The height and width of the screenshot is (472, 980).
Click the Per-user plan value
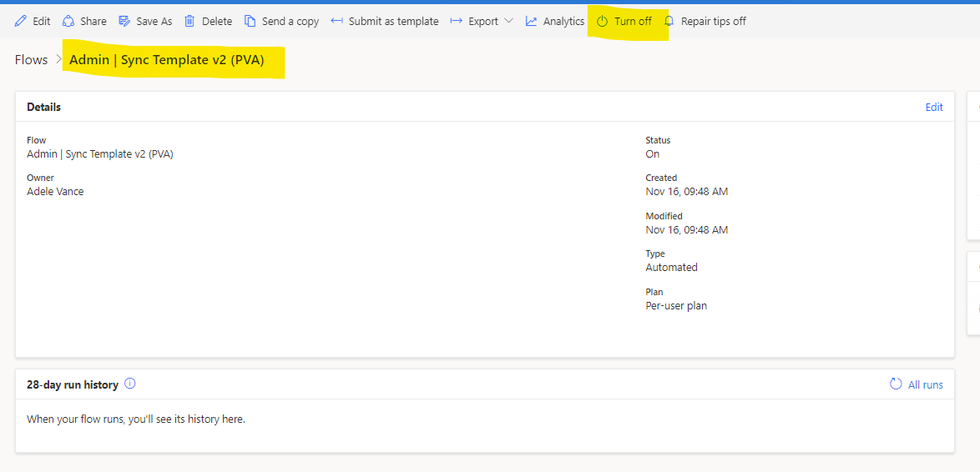(x=676, y=306)
